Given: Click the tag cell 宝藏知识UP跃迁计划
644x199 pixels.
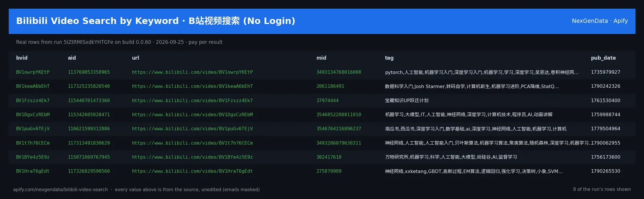Looking at the screenshot, I should click(407, 101).
